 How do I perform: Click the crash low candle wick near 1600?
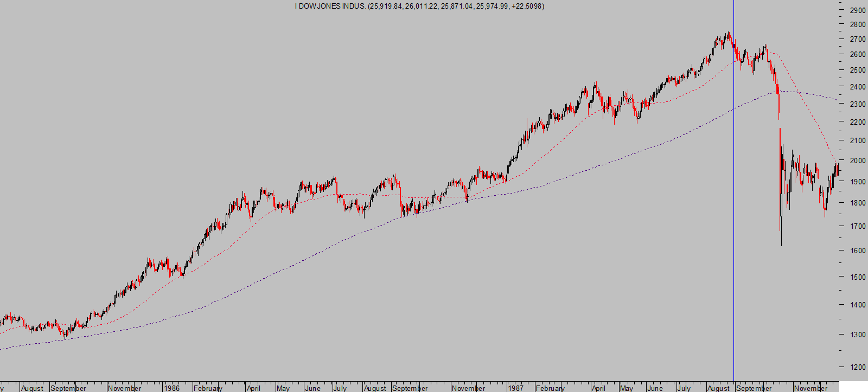pyautogui.click(x=781, y=239)
